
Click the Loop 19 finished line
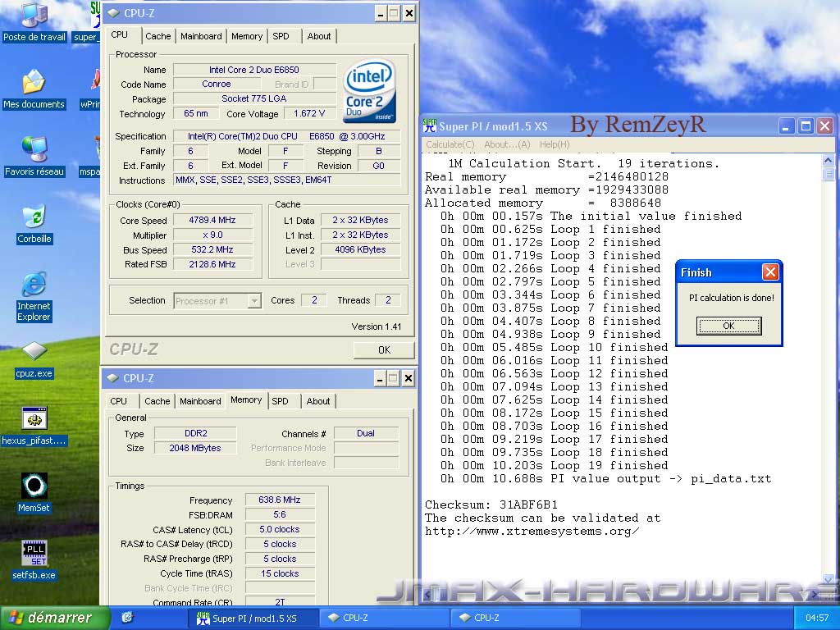[555, 466]
